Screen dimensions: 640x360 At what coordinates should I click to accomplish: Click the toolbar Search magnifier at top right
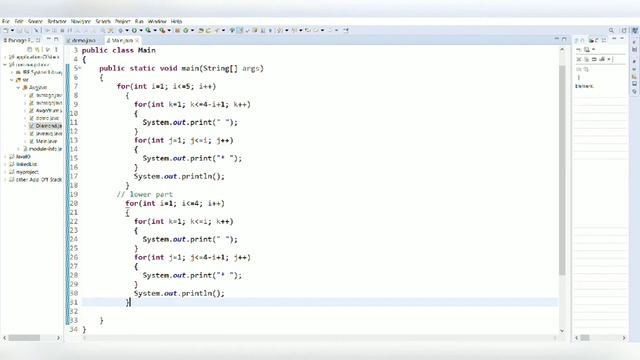tap(611, 30)
